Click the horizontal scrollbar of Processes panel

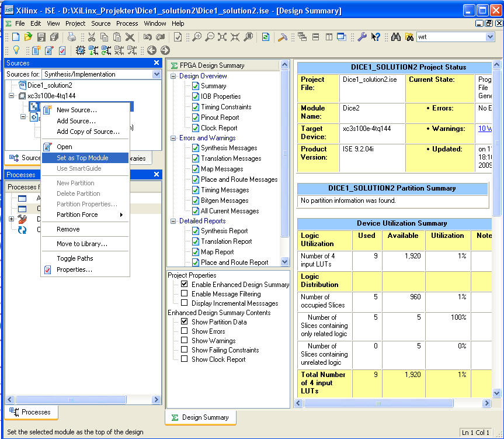(71, 399)
